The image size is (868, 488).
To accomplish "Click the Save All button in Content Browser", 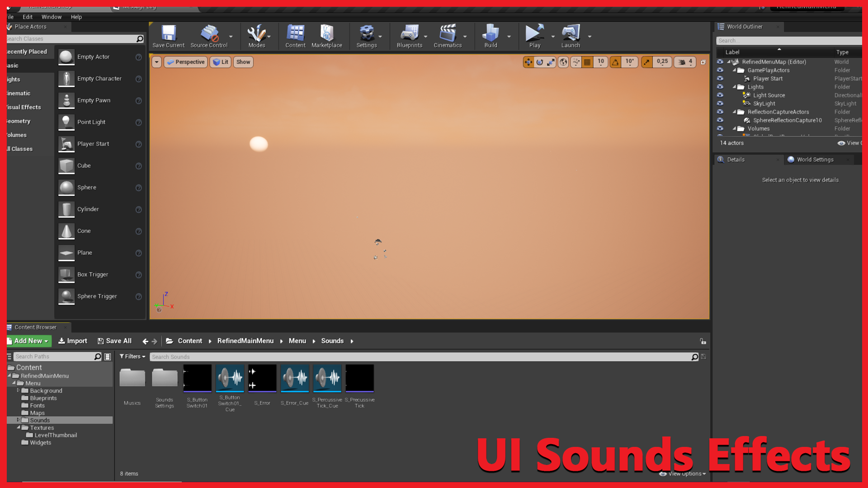I will pyautogui.click(x=114, y=341).
